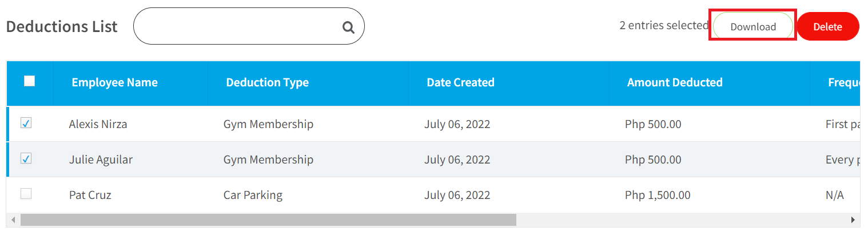Check Pat Cruz's row checkbox
Screen dimensions: 868x235
tap(26, 194)
